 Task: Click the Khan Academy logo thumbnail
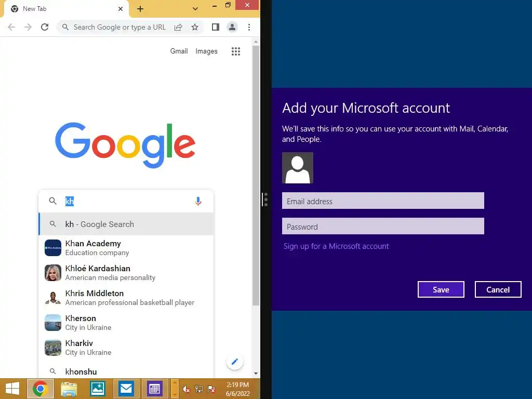coord(53,248)
